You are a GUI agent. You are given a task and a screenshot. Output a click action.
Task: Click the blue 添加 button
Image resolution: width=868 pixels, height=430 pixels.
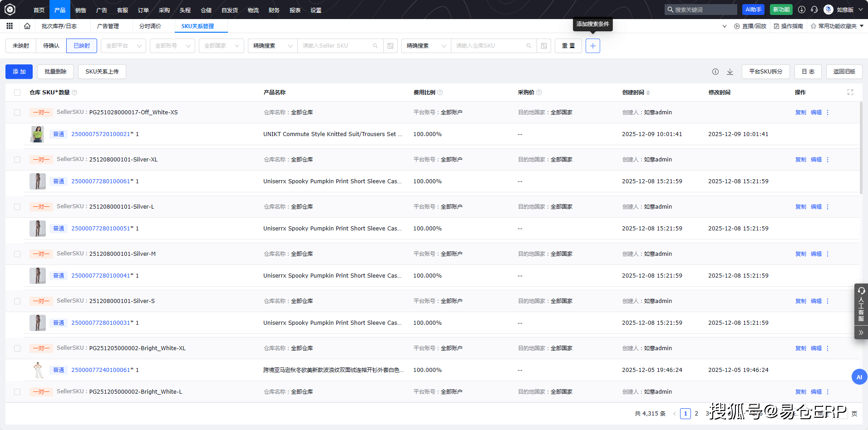click(19, 72)
